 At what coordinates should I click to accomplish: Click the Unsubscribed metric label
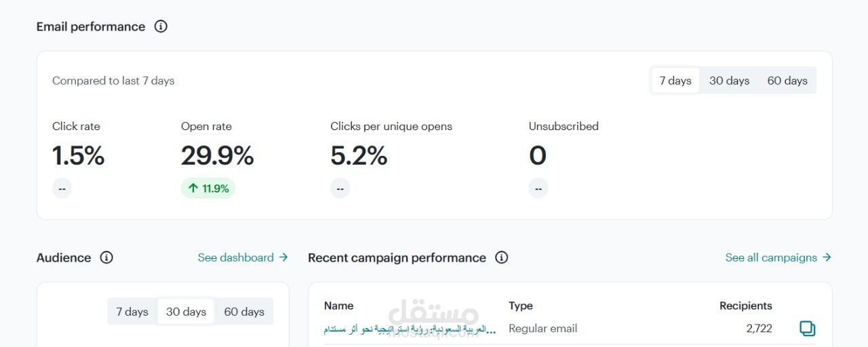pos(564,127)
